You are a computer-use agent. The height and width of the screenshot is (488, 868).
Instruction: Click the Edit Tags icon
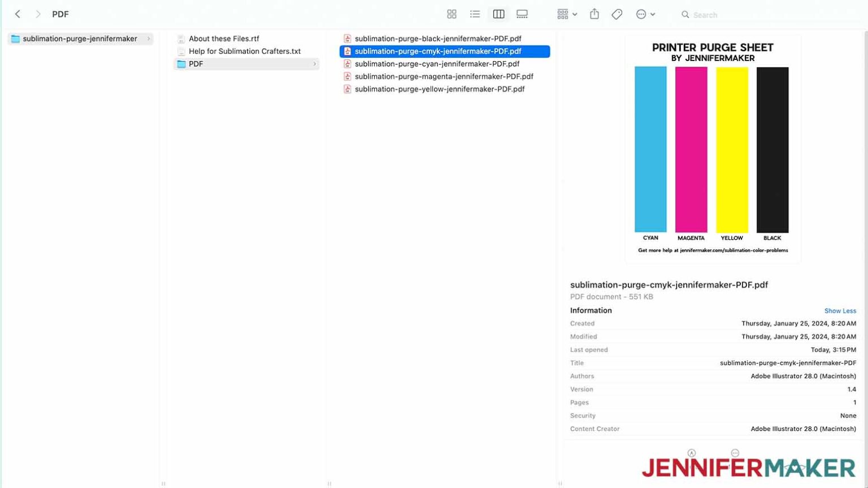(617, 14)
